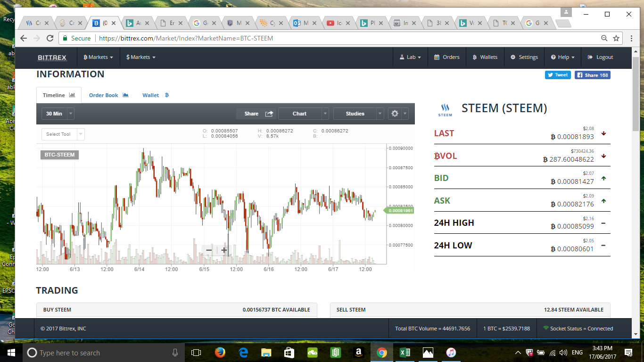The width and height of the screenshot is (644, 362).
Task: Show hidden system tray icons
Action: pos(518,353)
